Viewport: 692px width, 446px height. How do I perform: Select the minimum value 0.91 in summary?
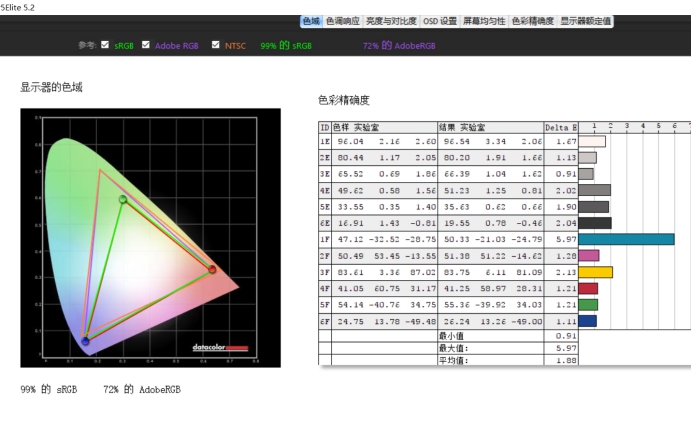coord(566,336)
